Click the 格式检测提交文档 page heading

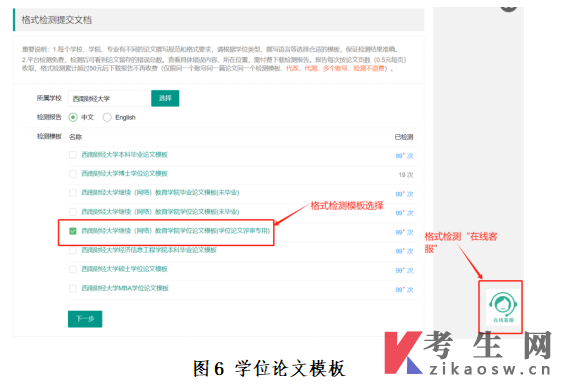[x=57, y=20]
